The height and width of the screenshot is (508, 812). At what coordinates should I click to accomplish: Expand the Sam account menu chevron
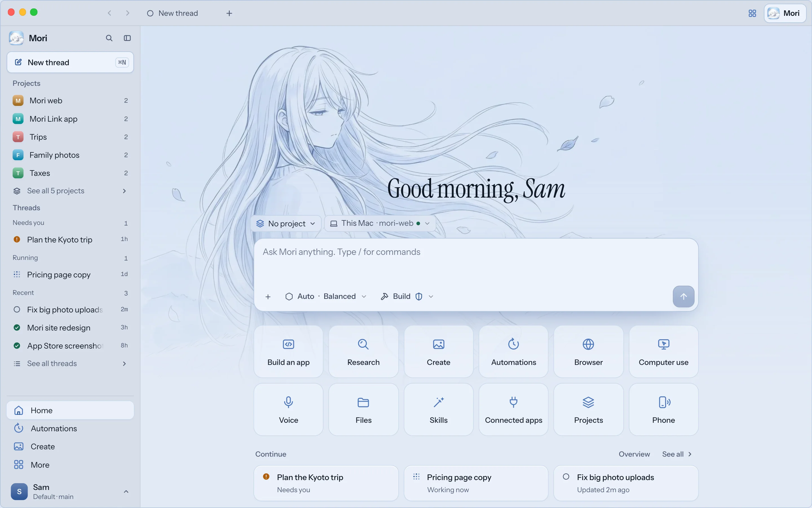(126, 492)
